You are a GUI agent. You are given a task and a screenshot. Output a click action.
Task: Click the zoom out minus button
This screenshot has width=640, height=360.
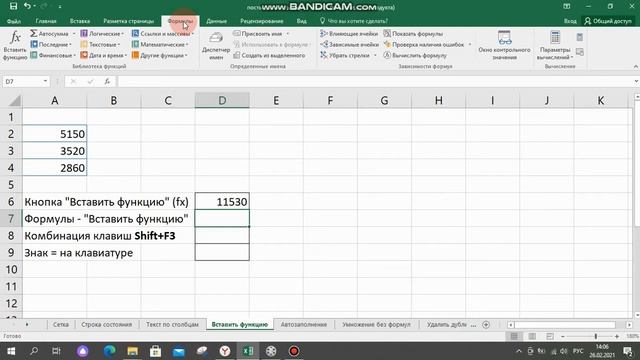click(563, 336)
